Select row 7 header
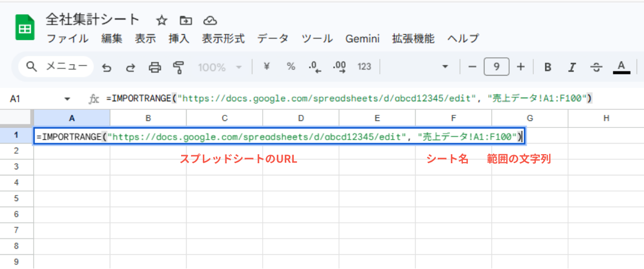Screen dimensions: 644x269 pos(17,230)
